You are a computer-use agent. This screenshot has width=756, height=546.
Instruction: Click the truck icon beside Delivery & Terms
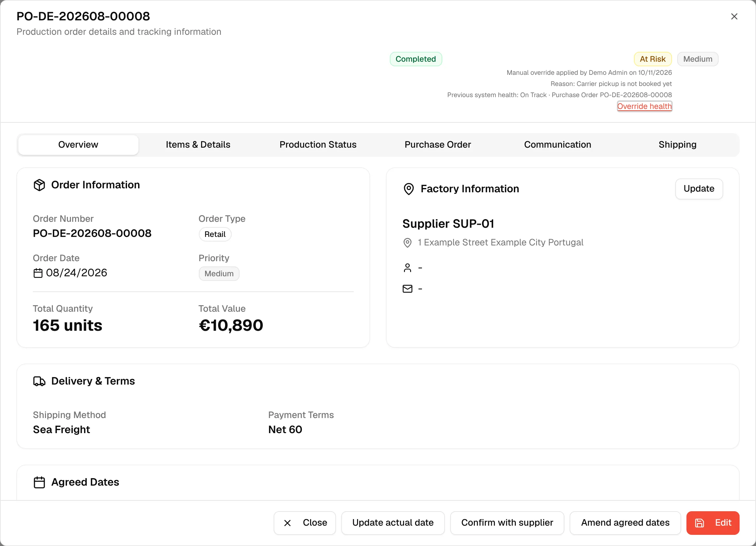coord(39,381)
